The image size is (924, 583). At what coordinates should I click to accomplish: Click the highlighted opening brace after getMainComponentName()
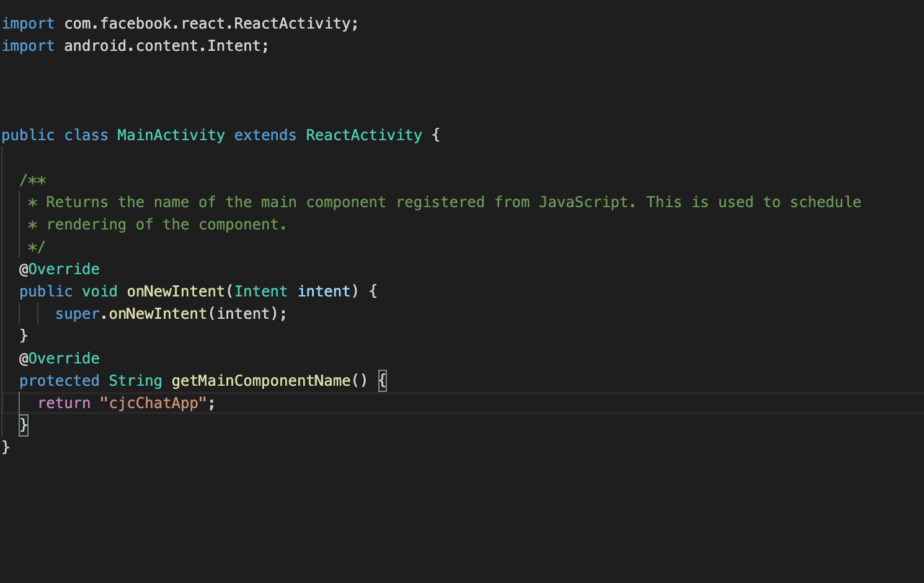pyautogui.click(x=383, y=381)
